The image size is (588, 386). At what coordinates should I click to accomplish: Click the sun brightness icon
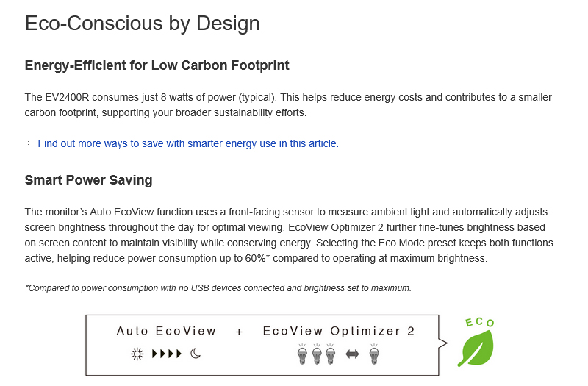click(137, 354)
